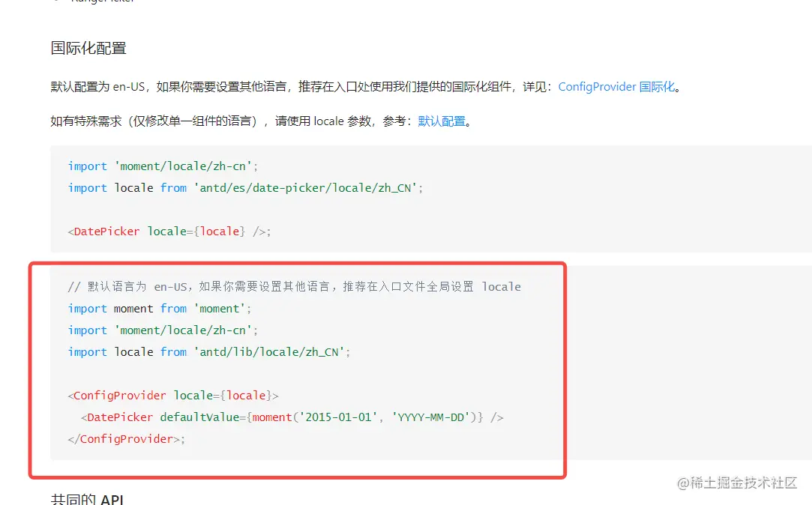Image resolution: width=812 pixels, height=505 pixels.
Task: Click code line import 'moment/locale/zh-cn' in first block
Action: coord(163,166)
